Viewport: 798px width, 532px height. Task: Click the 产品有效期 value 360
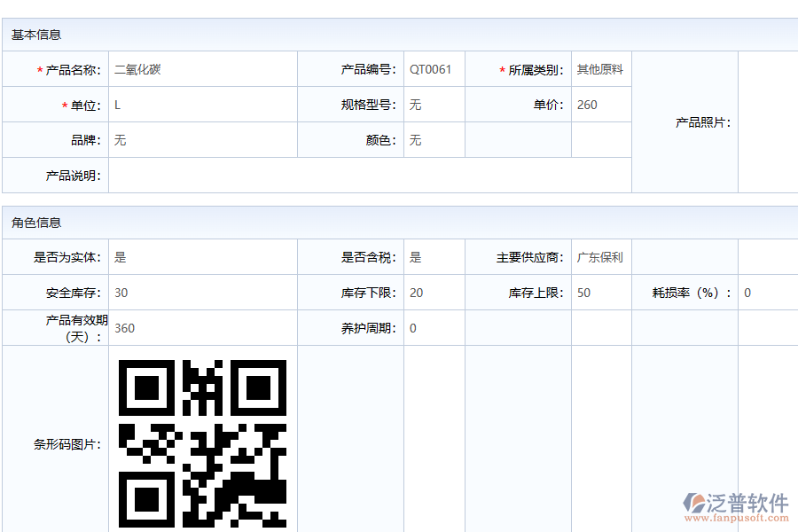click(125, 328)
